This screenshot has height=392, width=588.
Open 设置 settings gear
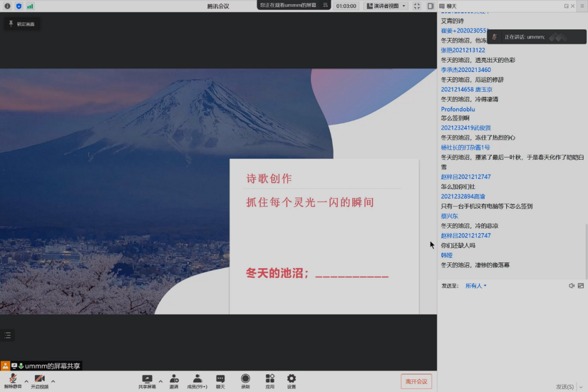[291, 381]
